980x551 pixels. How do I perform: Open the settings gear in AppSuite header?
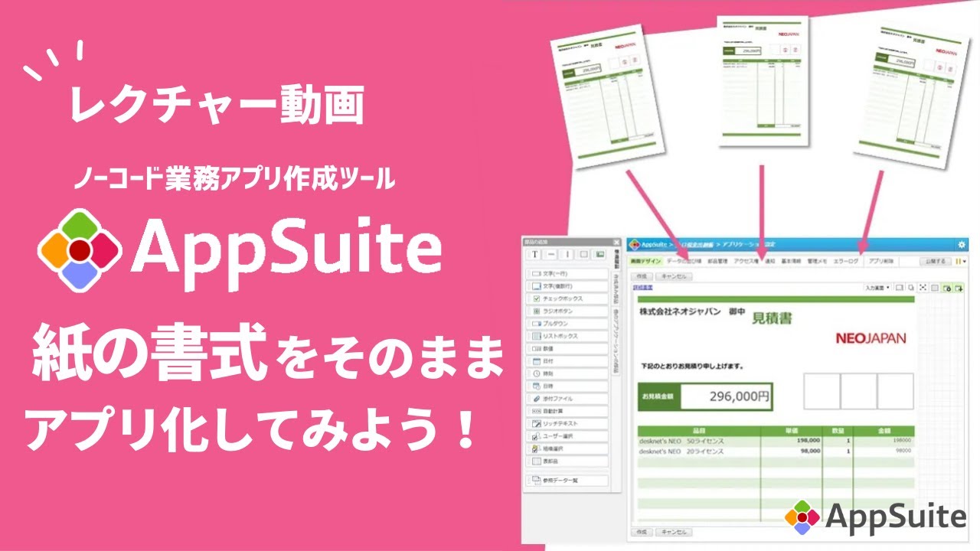[x=962, y=245]
